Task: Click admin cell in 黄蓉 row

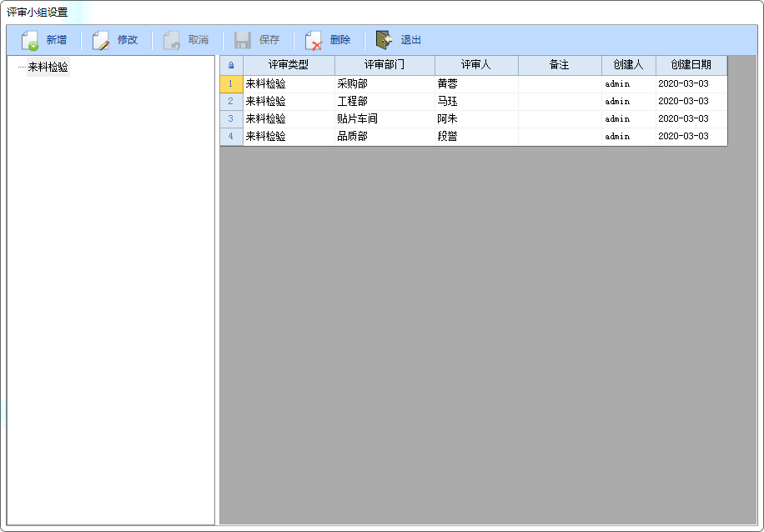Action: (x=629, y=84)
